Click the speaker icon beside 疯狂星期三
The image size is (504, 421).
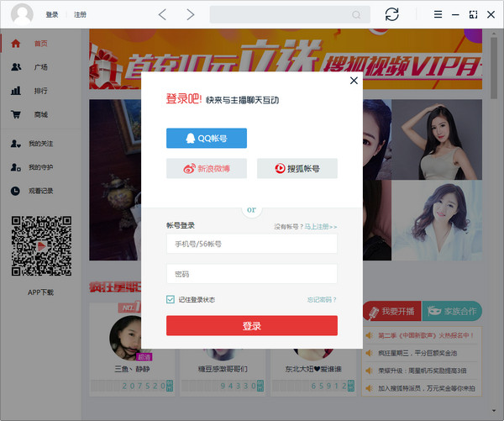point(369,353)
